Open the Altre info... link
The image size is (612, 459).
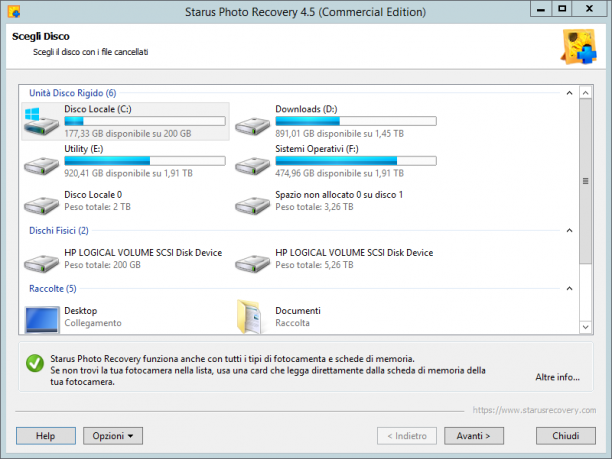coord(557,377)
